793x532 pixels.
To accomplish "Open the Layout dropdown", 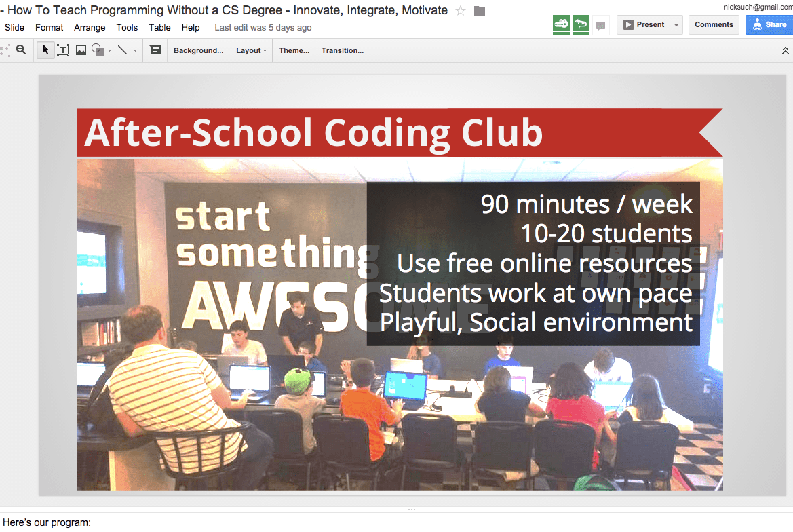I will [x=252, y=51].
